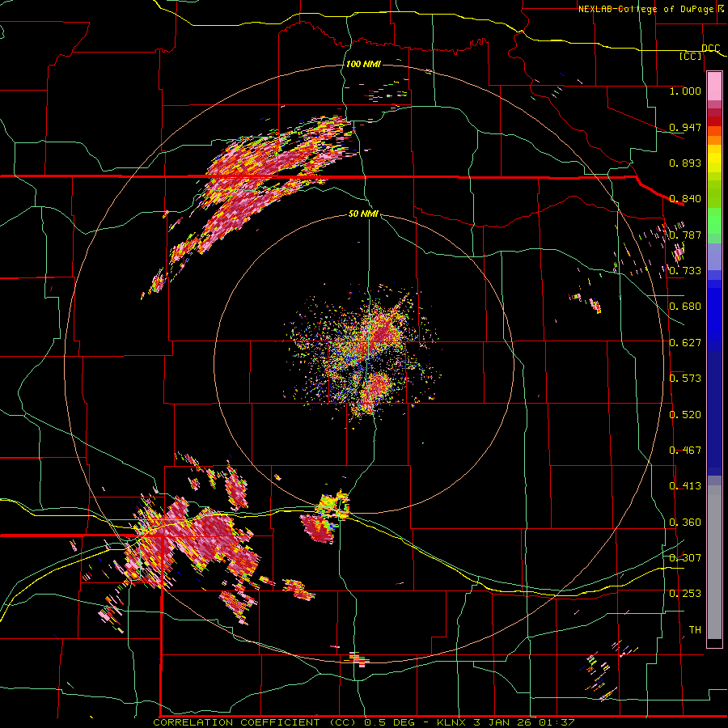Select the 0.627 scale value

685,343
